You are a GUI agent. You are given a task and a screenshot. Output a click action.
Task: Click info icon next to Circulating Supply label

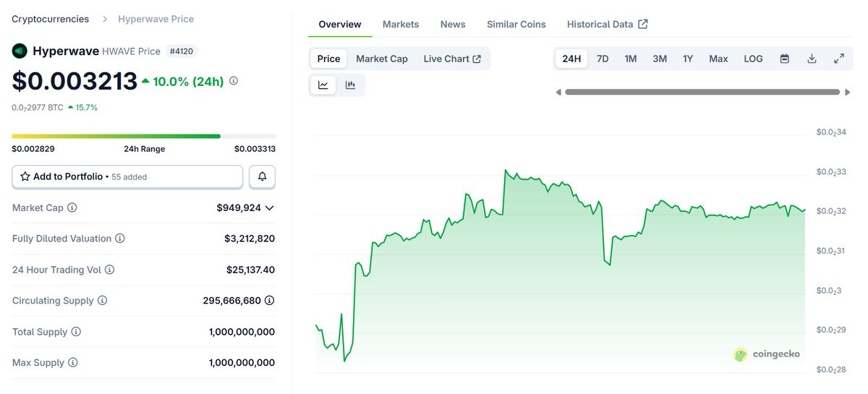[102, 301]
